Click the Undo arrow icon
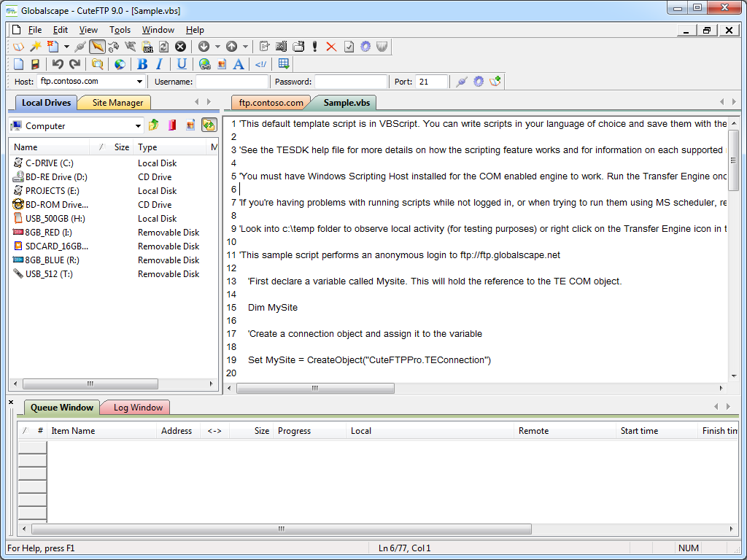 tap(58, 64)
